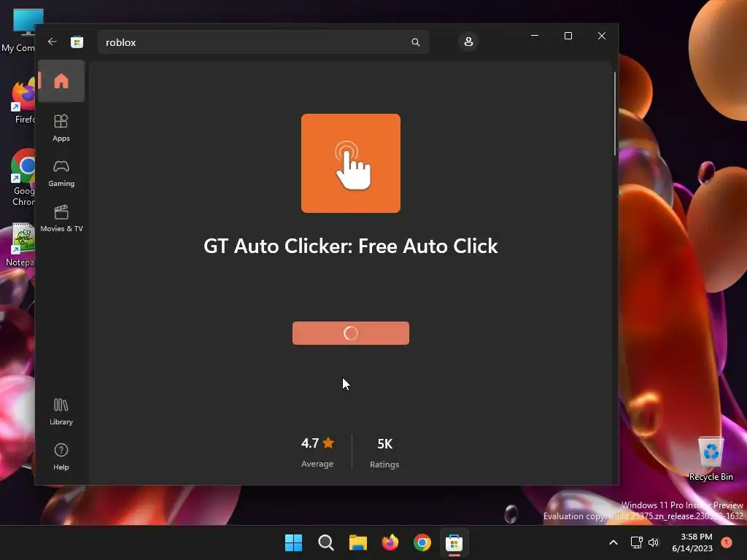Select the Recycle Bin desktop icon
Viewport: 747px width, 560px height.
pos(711,459)
